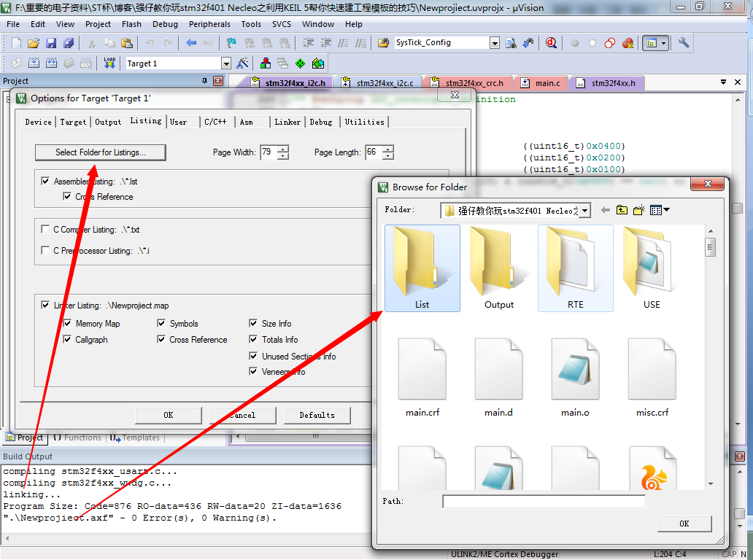Toggle the Linker Listing checkbox
Viewport: 753px width, 560px height.
(45, 306)
